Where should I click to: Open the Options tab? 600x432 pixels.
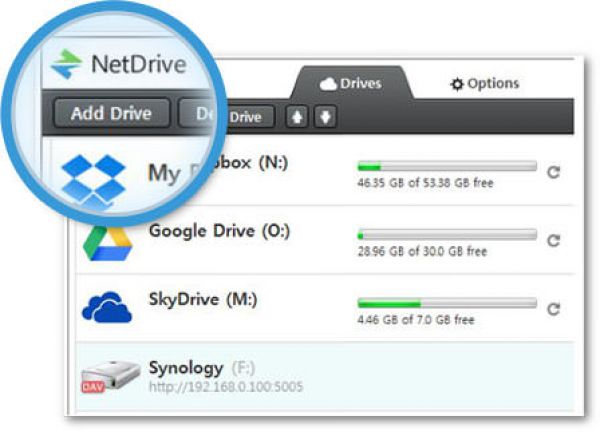point(484,83)
